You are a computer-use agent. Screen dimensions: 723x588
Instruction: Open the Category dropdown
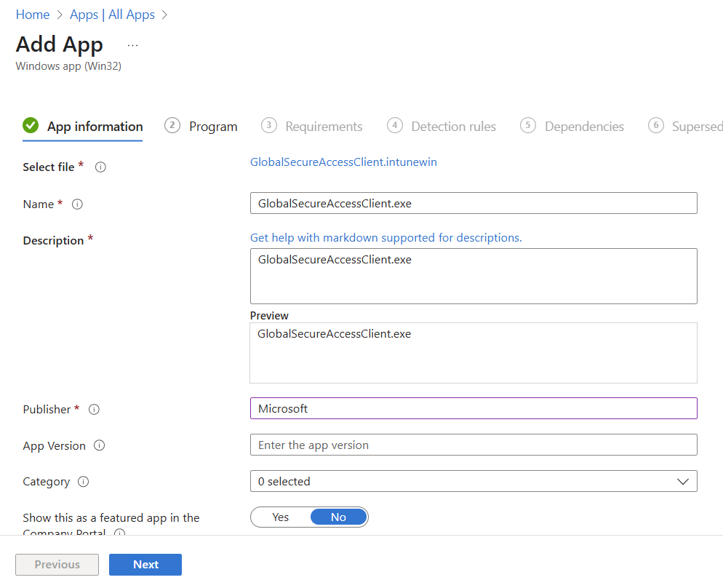pyautogui.click(x=474, y=481)
